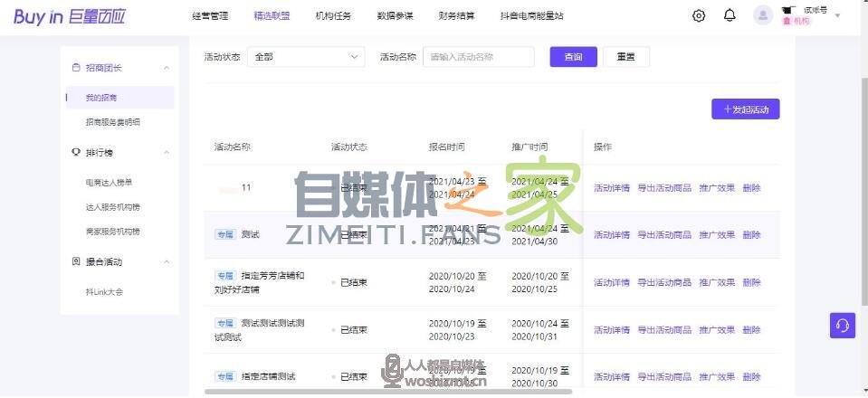Screen dimensions: 868x398
Task: Open the 活动状态 dropdown showing 全部
Action: click(x=306, y=57)
